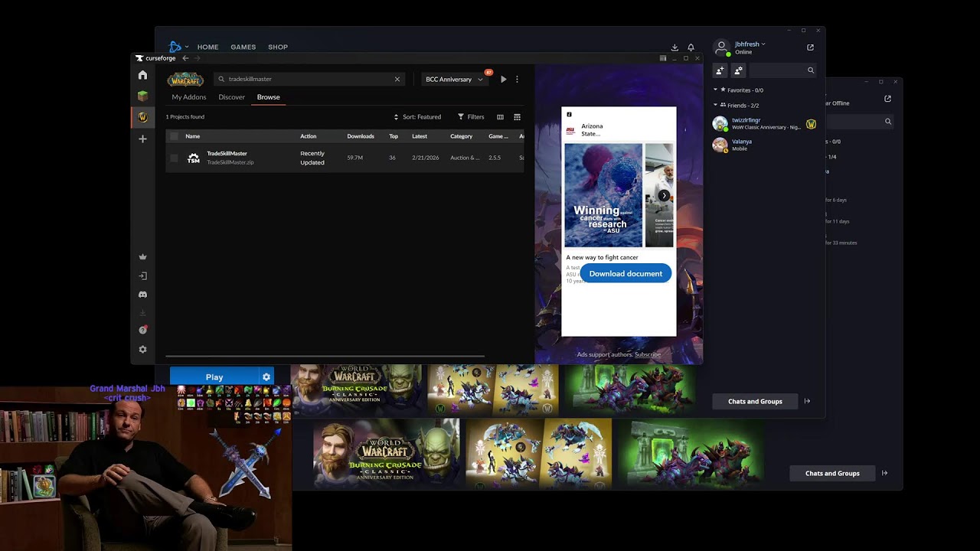Switch to My Addons tab
This screenshot has width=980, height=551.
point(189,97)
